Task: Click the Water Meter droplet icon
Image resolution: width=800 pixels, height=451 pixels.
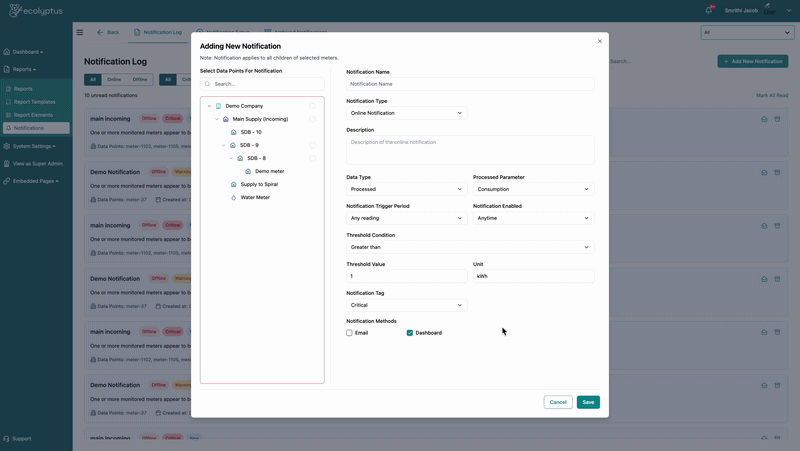Action: point(233,197)
